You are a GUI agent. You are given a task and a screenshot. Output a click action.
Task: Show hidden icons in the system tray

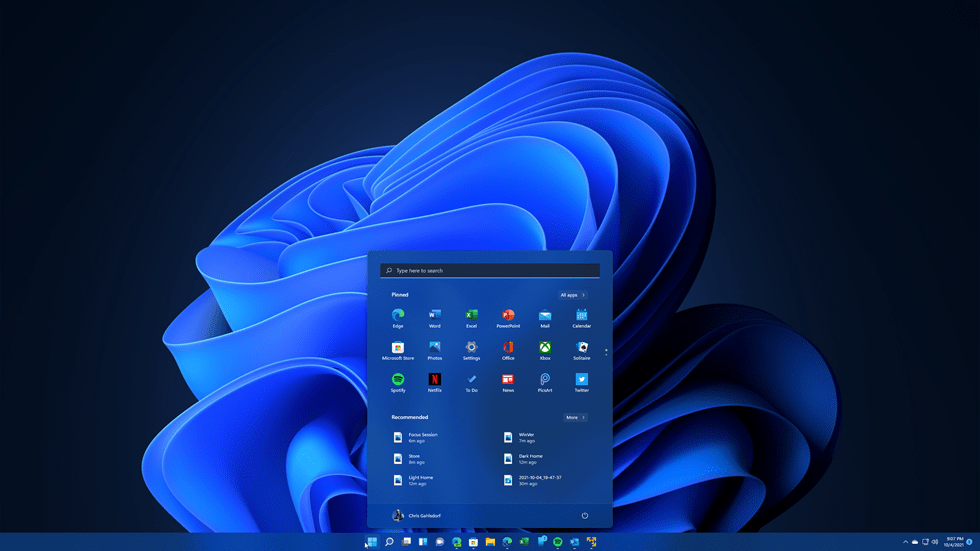click(x=905, y=542)
